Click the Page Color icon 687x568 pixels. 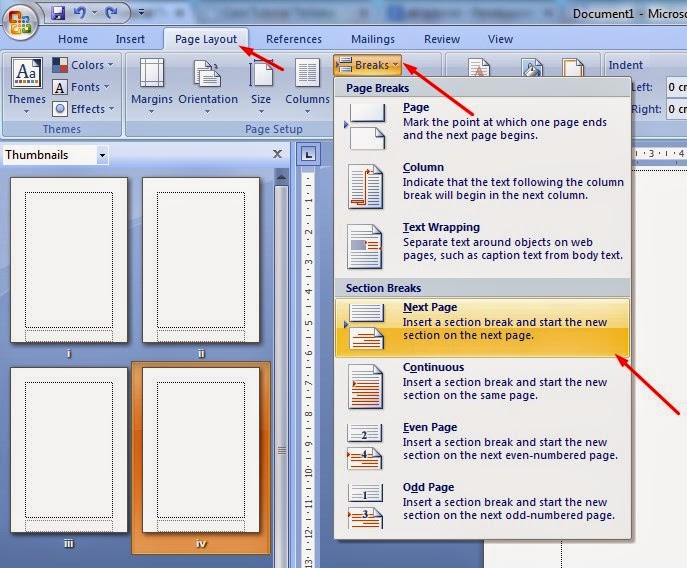pyautogui.click(x=532, y=68)
